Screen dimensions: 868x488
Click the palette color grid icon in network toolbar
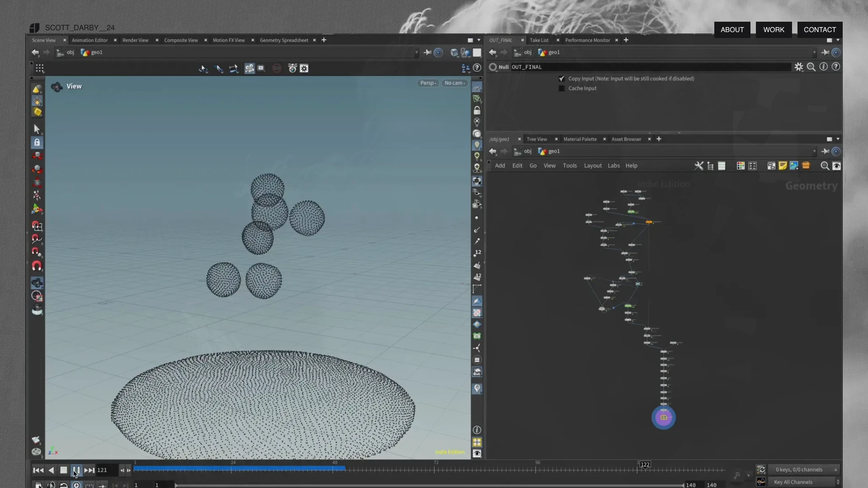pyautogui.click(x=741, y=166)
